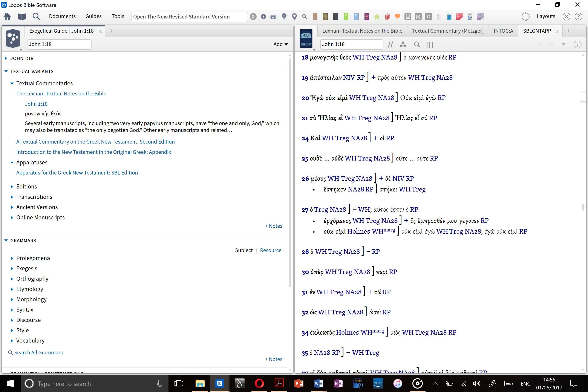Click the map pin shortcut icon

tap(294, 17)
